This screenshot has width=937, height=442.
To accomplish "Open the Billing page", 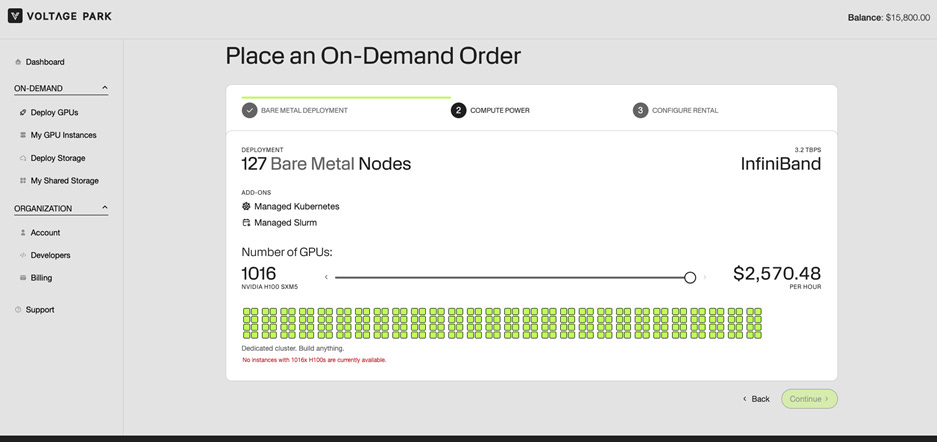I will 41,278.
